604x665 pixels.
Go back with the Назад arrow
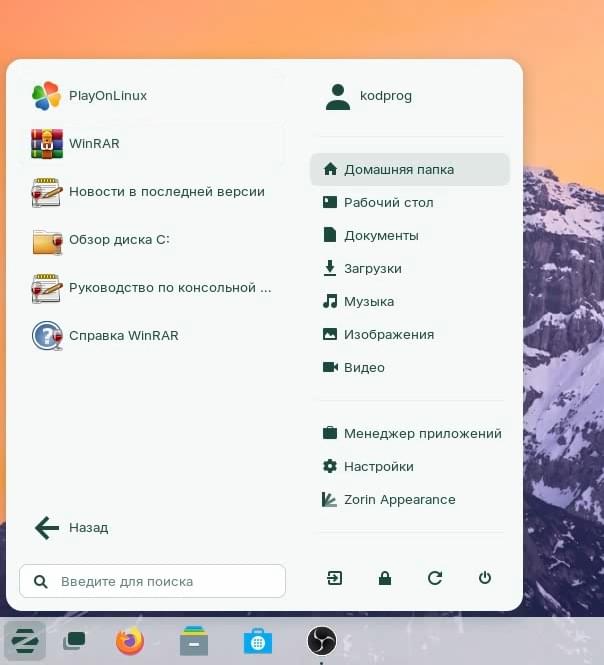pyautogui.click(x=153, y=528)
